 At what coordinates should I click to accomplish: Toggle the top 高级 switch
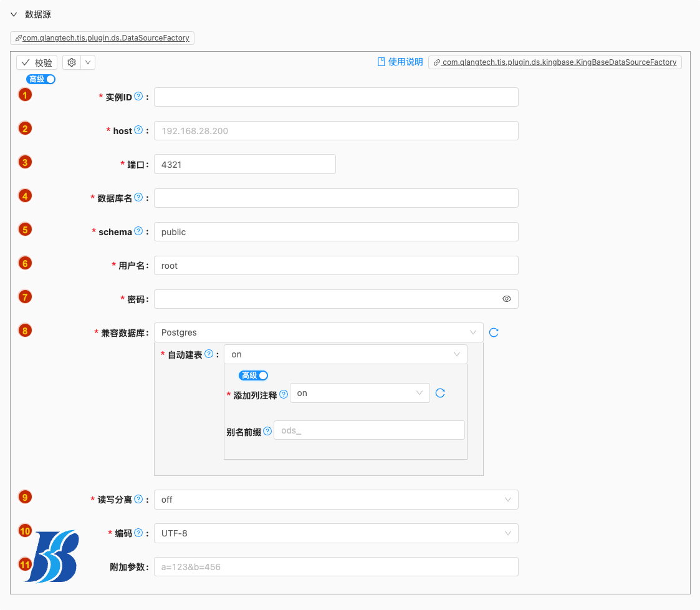[41, 79]
